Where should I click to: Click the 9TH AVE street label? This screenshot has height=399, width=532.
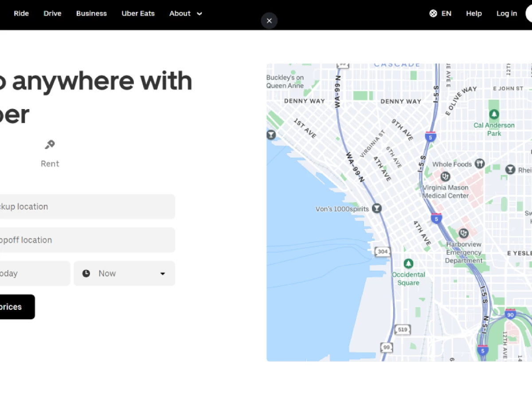(403, 129)
